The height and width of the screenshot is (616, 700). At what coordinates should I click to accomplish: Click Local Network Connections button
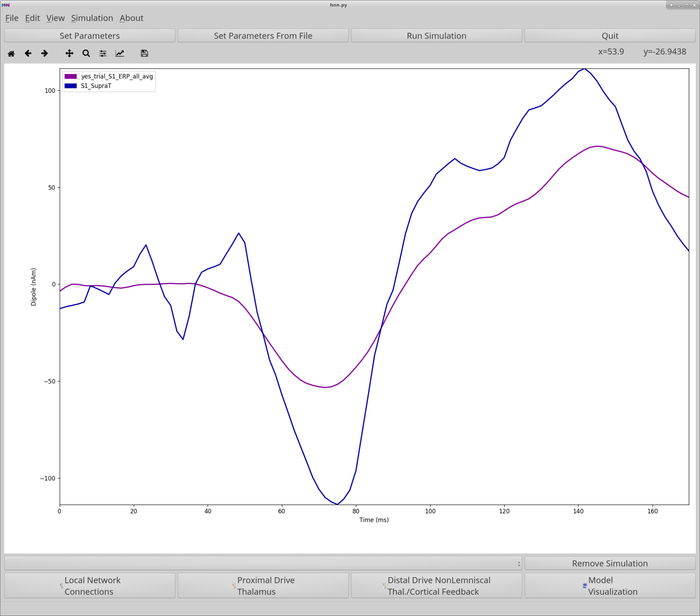coord(90,586)
